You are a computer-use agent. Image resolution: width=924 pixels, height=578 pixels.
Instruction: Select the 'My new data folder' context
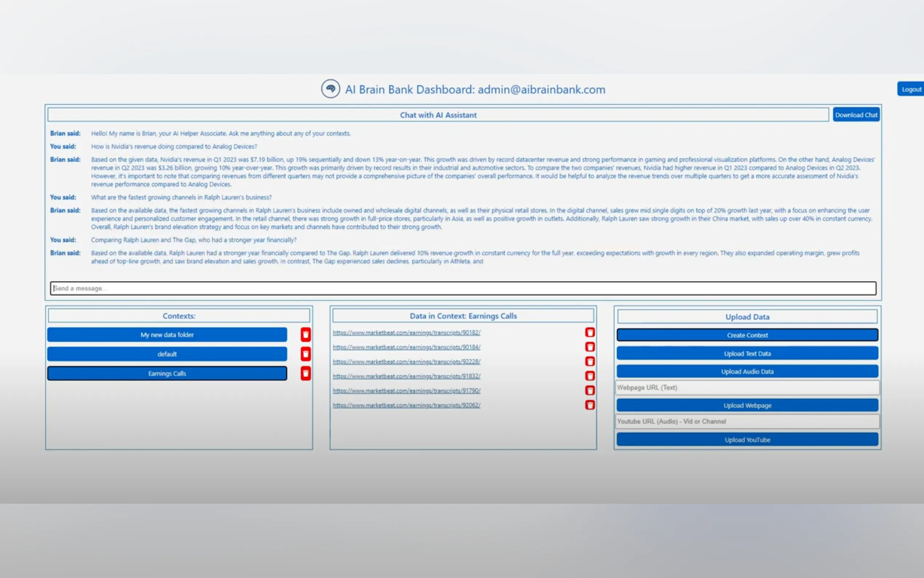click(167, 334)
